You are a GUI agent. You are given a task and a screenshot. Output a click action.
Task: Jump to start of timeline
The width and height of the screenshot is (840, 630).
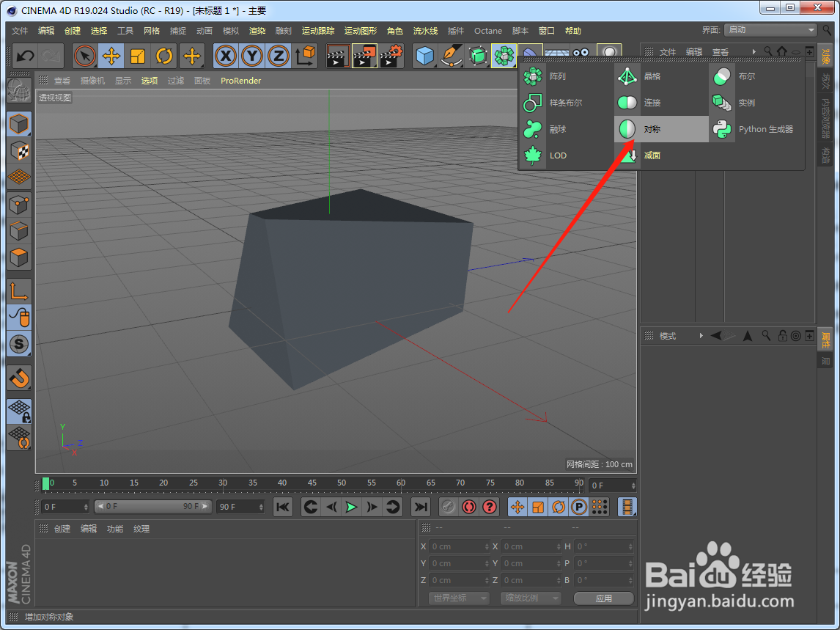tap(283, 507)
